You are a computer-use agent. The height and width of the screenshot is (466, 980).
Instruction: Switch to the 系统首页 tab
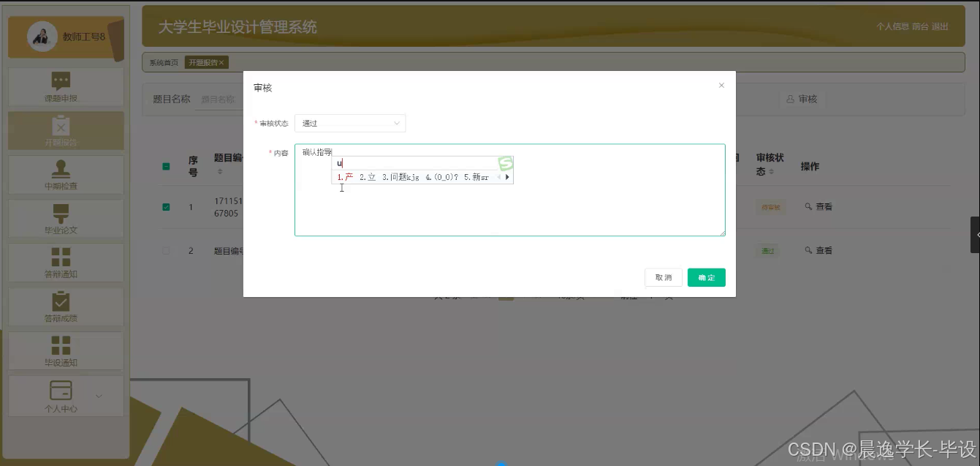(162, 62)
